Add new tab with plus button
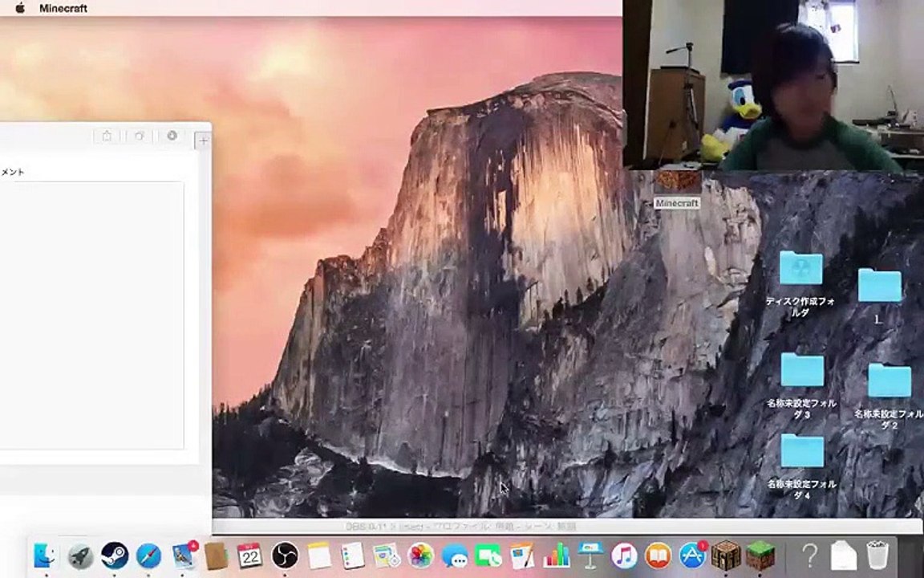Screen dimensions: 924x578 203,141
